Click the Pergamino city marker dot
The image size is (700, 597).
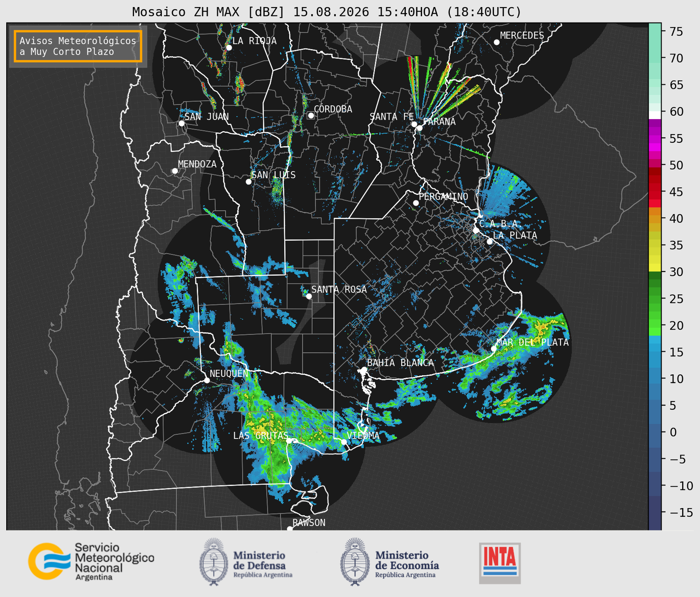coord(416,203)
